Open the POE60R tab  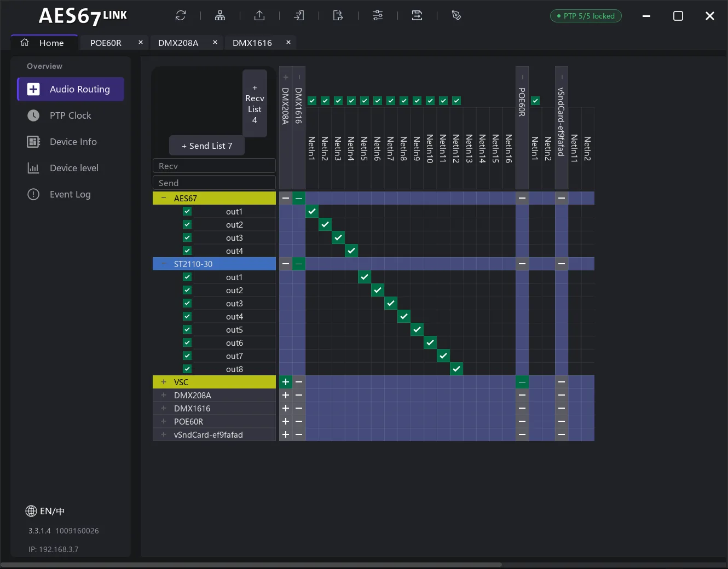click(106, 43)
